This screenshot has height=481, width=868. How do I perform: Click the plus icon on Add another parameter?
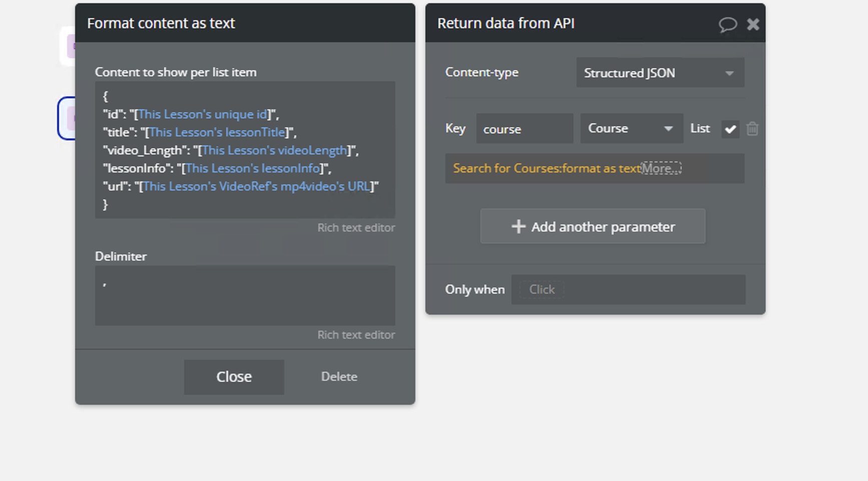(x=518, y=226)
